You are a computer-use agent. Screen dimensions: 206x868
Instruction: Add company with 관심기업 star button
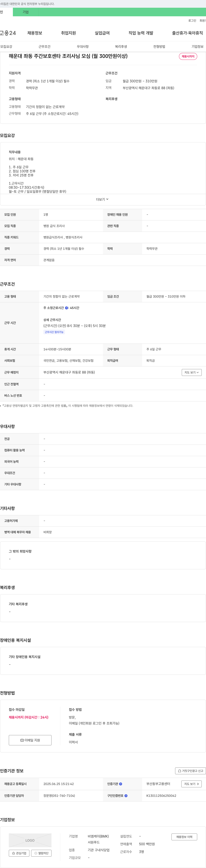click(x=19, y=853)
